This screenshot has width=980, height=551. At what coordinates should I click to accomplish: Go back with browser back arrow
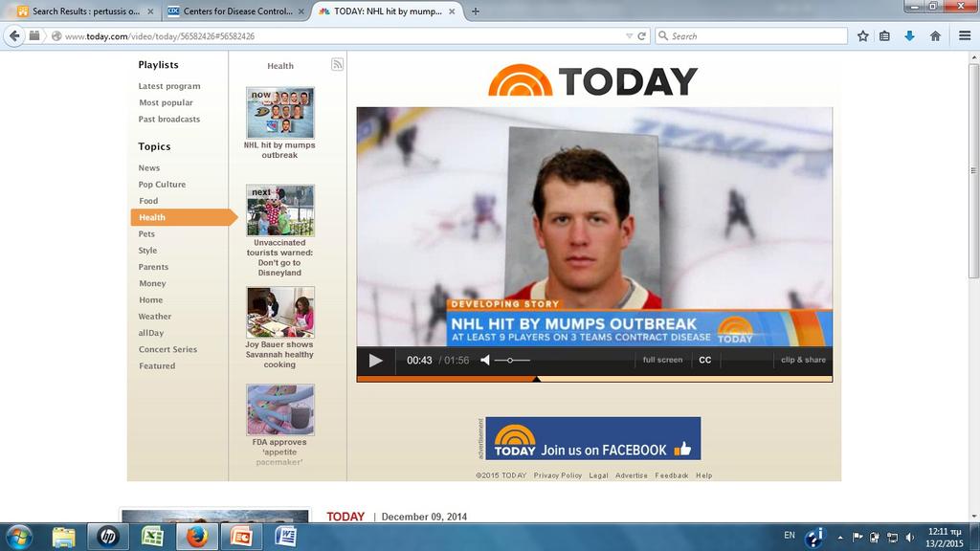[14, 36]
